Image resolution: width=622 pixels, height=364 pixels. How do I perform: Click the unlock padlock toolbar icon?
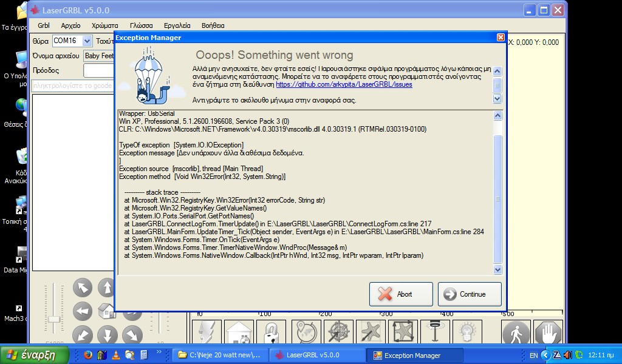coord(272,332)
